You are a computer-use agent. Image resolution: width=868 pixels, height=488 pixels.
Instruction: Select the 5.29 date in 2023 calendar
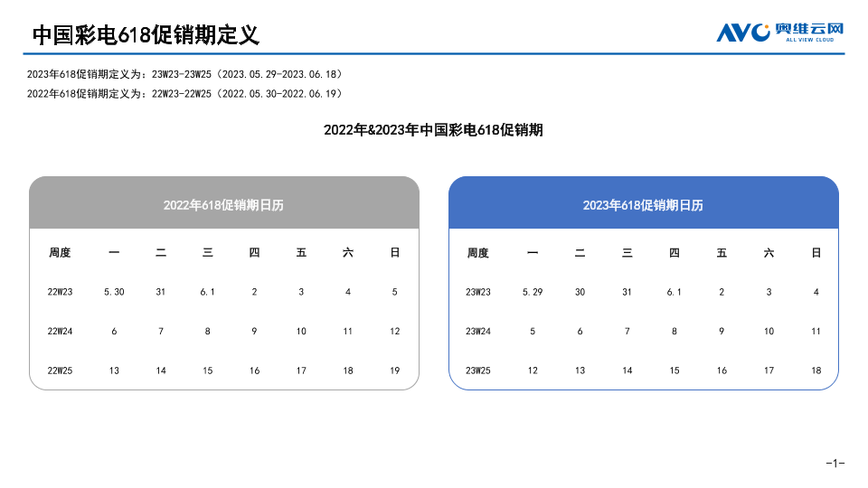pos(533,292)
